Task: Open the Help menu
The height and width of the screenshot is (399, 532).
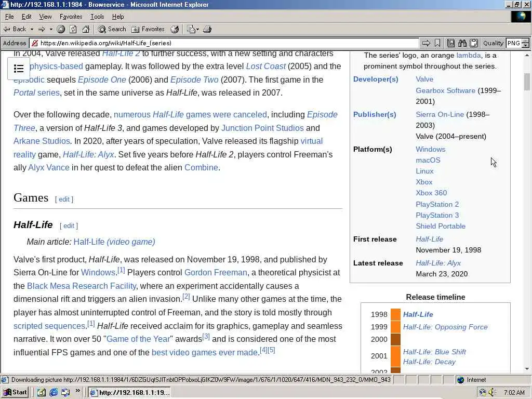Action: click(118, 16)
